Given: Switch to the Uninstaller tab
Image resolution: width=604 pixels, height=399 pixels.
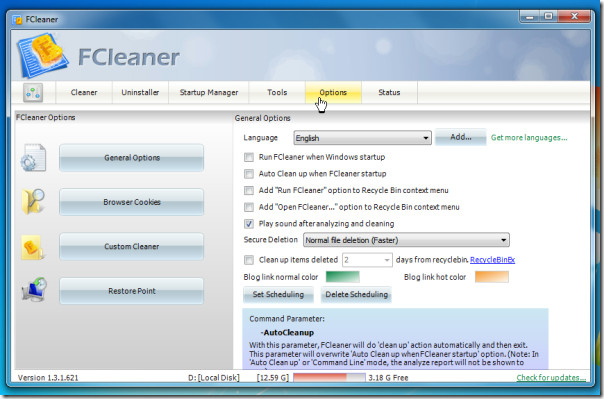Looking at the screenshot, I should pos(140,92).
